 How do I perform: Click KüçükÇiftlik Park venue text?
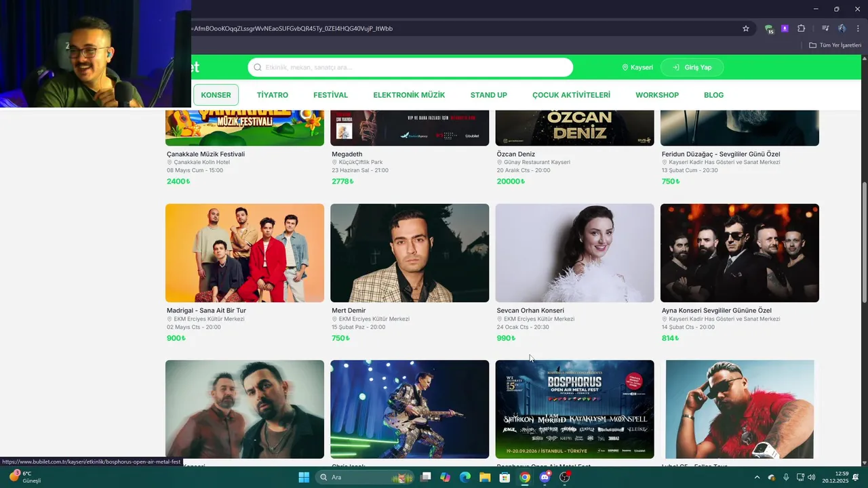point(361,163)
